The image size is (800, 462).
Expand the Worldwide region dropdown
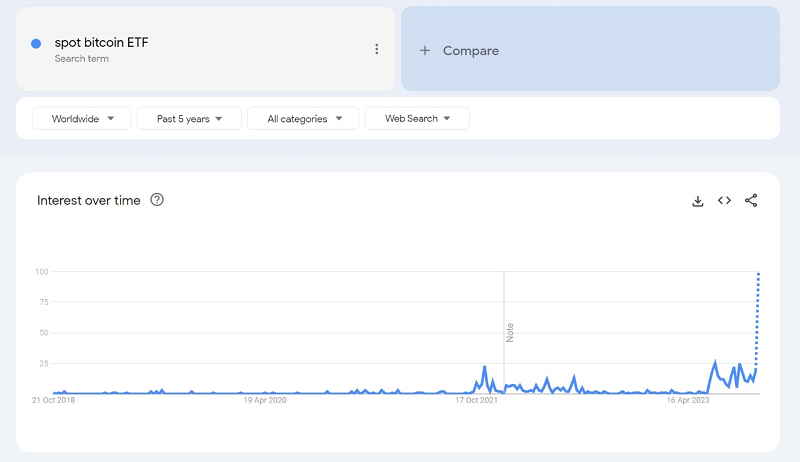tap(83, 119)
